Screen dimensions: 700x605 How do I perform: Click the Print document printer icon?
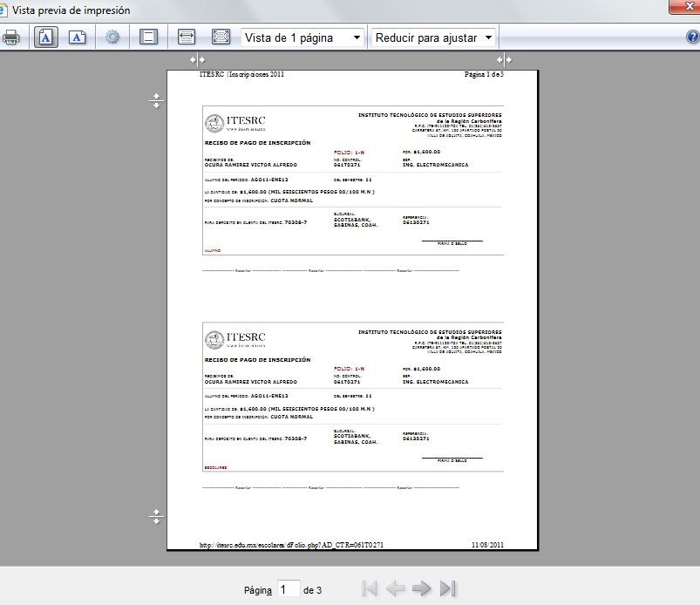coord(10,37)
